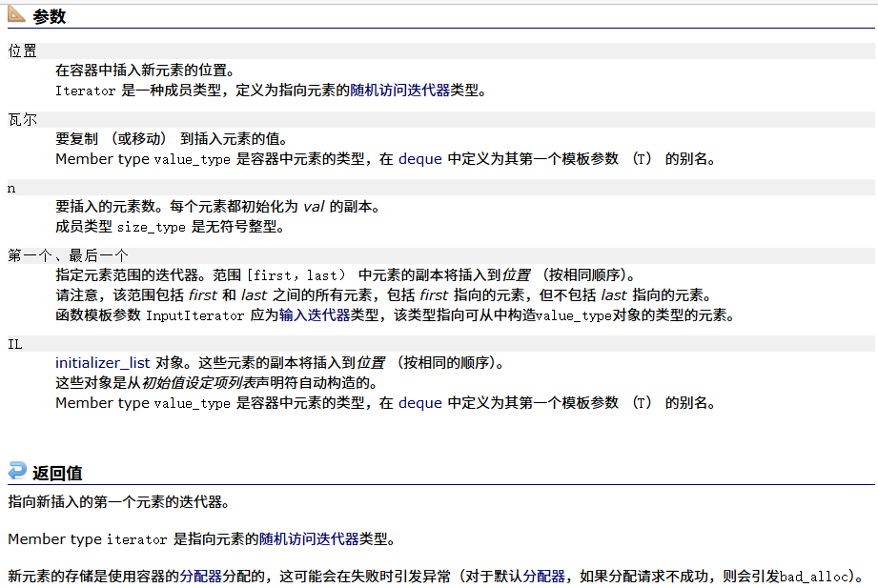The height and width of the screenshot is (588, 878).
Task: Open the initializer_list link
Action: pos(102,363)
